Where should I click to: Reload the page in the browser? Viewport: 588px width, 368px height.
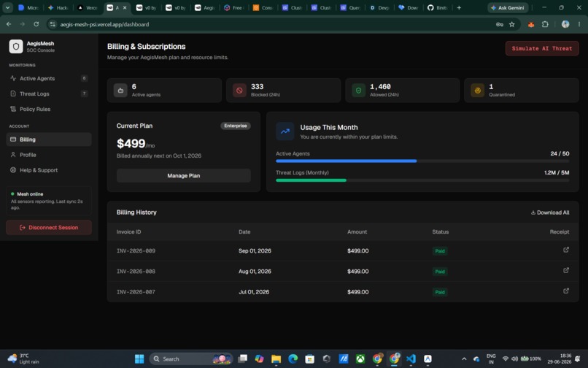click(36, 24)
